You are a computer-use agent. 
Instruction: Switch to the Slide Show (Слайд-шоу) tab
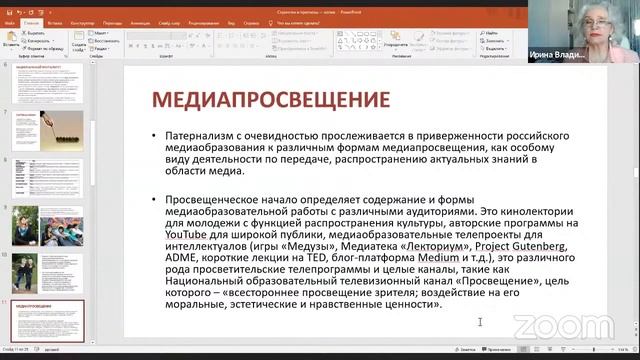[x=169, y=23]
